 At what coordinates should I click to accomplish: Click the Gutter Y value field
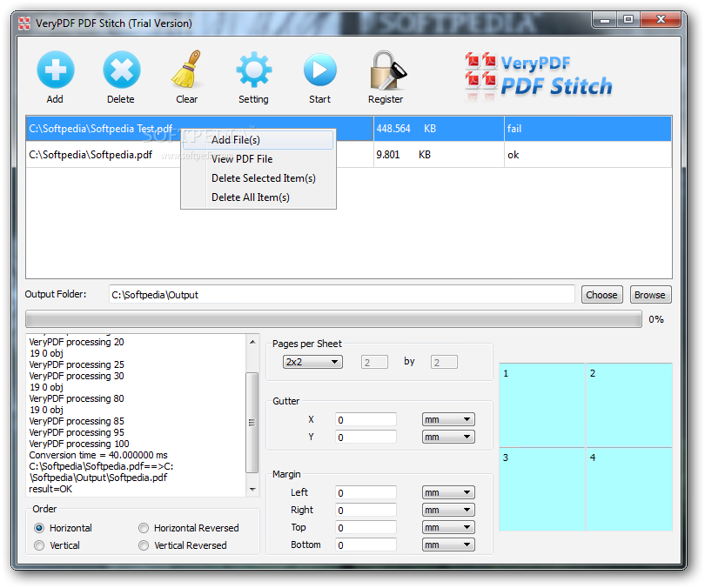click(x=366, y=437)
